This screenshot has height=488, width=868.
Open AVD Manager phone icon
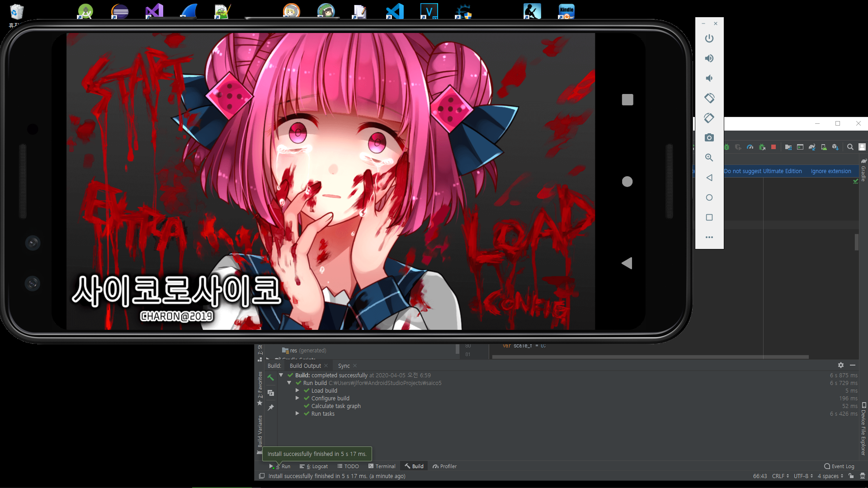(x=824, y=147)
